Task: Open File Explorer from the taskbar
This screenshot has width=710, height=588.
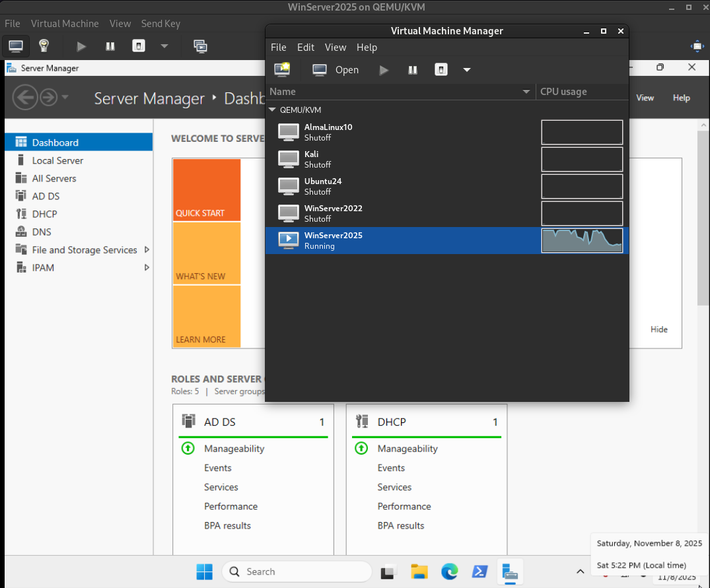Action: (419, 572)
